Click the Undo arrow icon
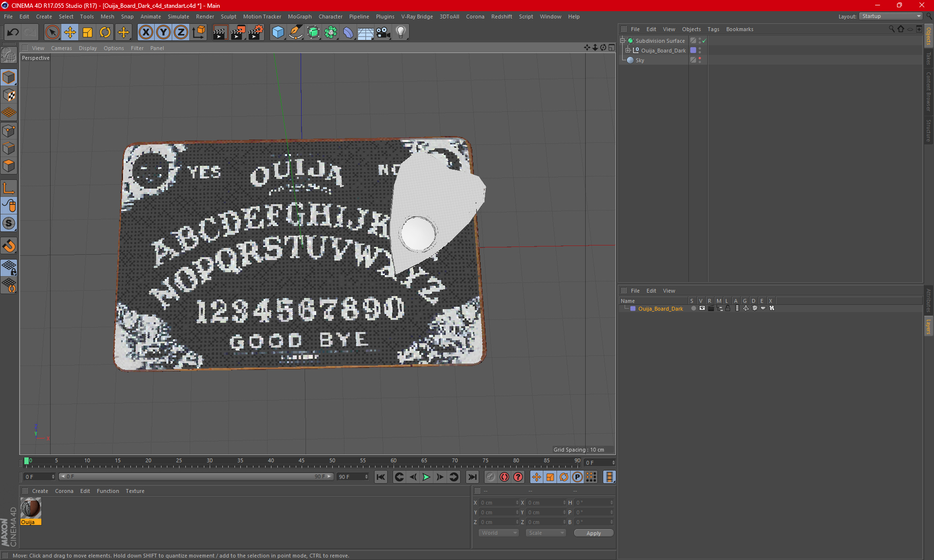 tap(13, 33)
